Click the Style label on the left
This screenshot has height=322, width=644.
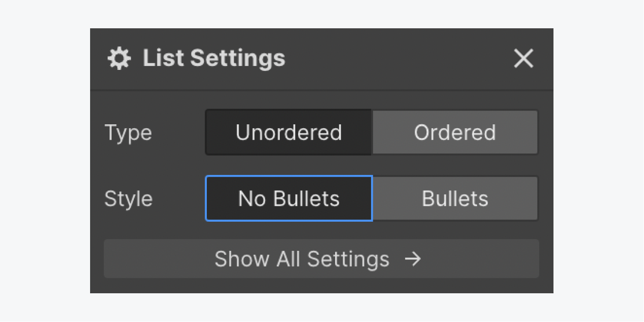[128, 198]
